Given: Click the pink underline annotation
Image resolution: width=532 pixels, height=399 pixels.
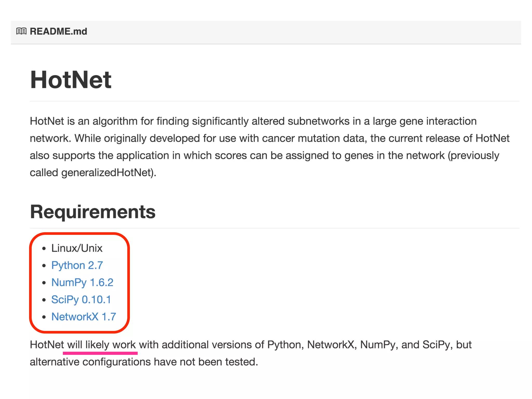Looking at the screenshot, I should (100, 353).
